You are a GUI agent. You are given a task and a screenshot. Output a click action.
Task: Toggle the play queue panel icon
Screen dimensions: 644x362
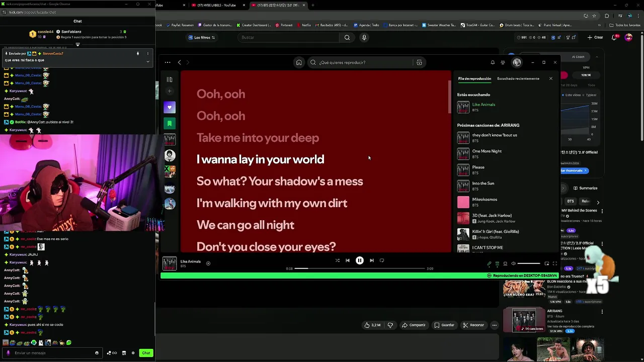[497, 263]
